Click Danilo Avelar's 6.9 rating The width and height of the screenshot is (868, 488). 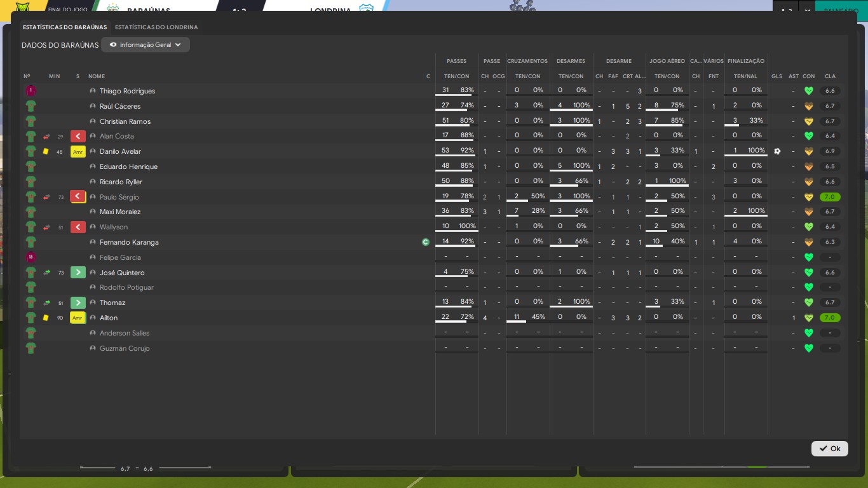pyautogui.click(x=830, y=151)
